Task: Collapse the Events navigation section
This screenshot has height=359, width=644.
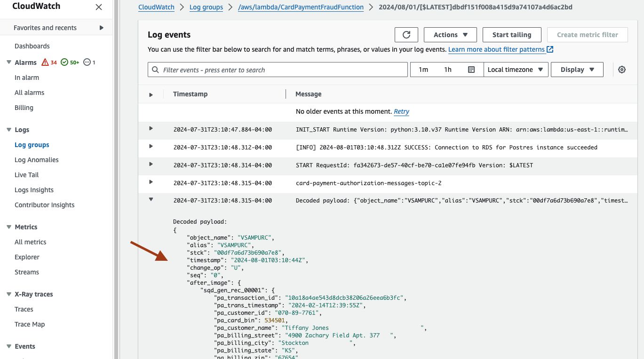Action: point(9,346)
